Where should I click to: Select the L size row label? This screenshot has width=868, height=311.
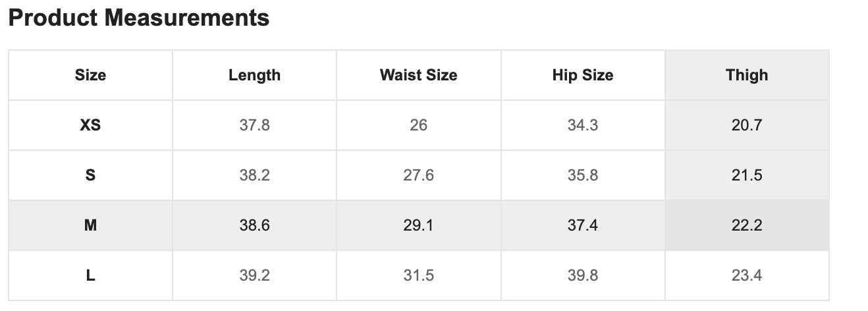(90, 275)
